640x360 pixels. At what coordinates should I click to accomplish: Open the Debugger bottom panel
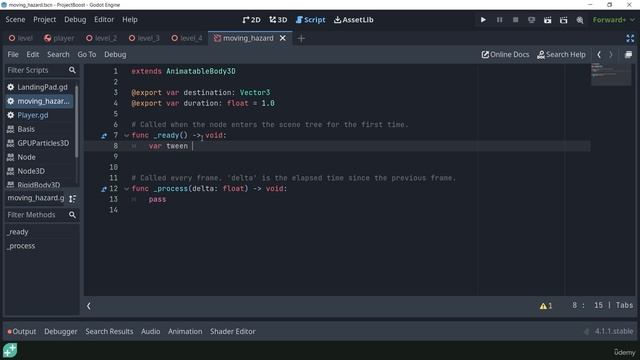tap(60, 331)
